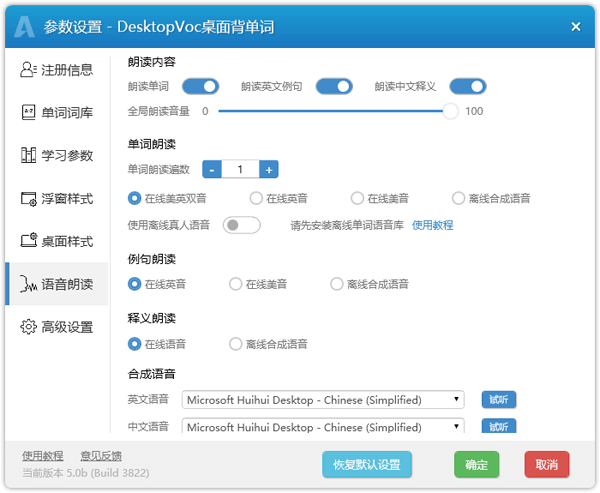This screenshot has height=493, width=600.
Task: Open 使用教程 link beside offline voice note
Action: click(433, 225)
